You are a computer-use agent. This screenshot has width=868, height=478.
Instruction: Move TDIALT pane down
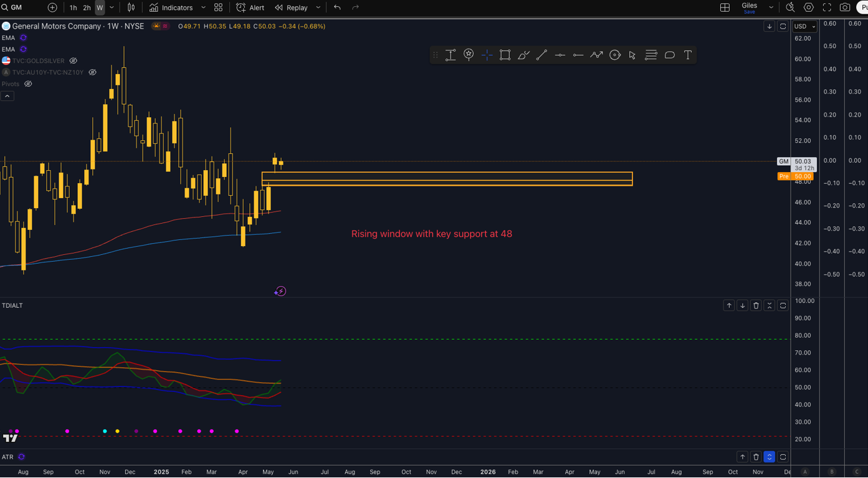point(742,305)
